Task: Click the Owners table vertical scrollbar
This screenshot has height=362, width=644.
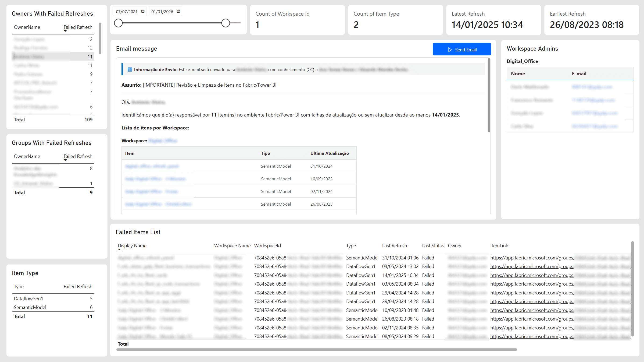Action: pyautogui.click(x=100, y=38)
